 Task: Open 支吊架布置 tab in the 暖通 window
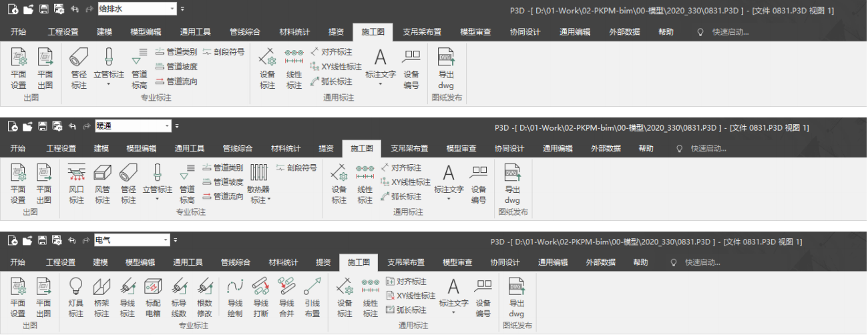[409, 148]
